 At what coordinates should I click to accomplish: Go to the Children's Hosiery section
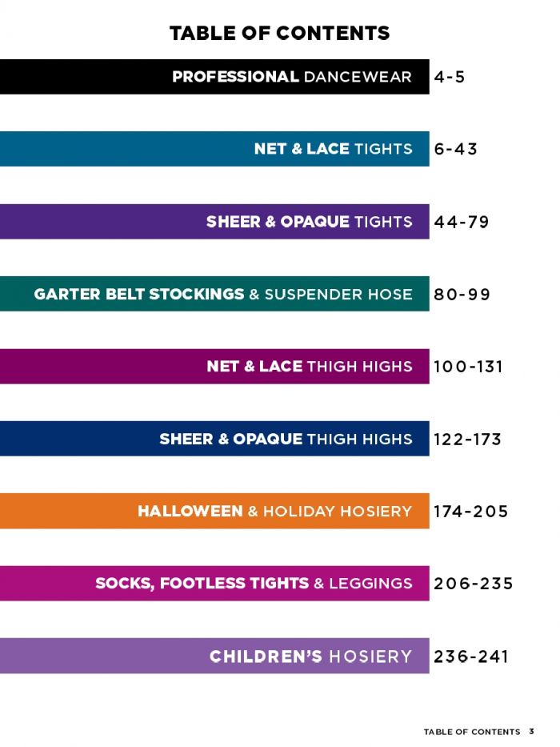tap(310, 657)
